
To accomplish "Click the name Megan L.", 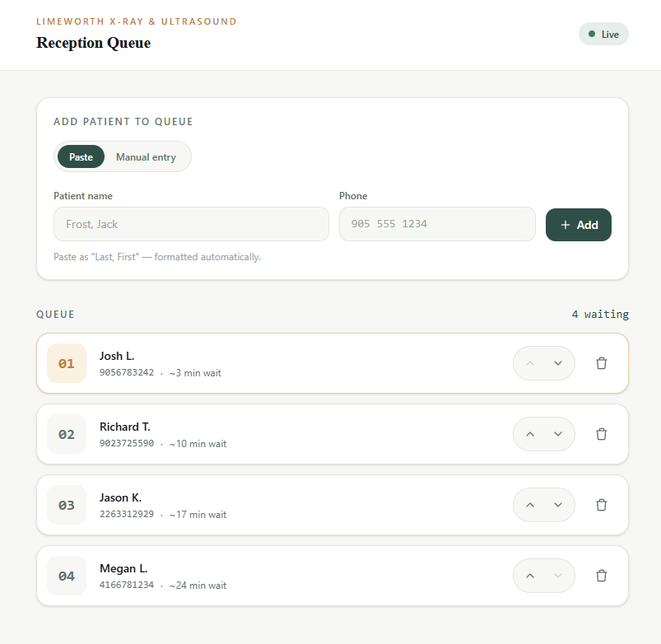I will click(x=123, y=568).
